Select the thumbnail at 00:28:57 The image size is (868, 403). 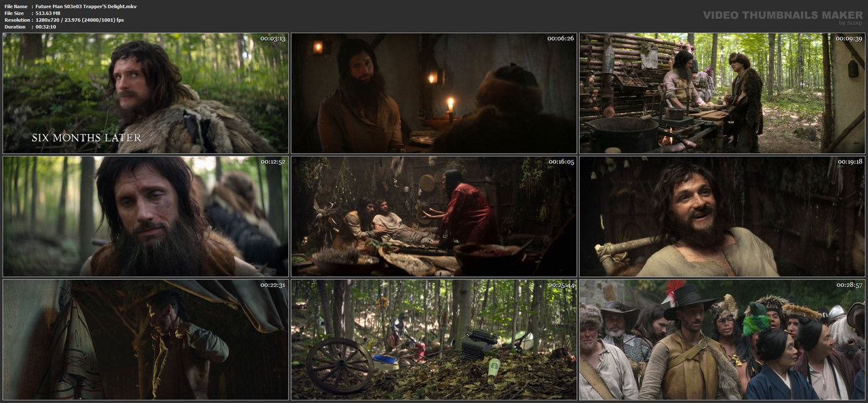[x=722, y=340]
